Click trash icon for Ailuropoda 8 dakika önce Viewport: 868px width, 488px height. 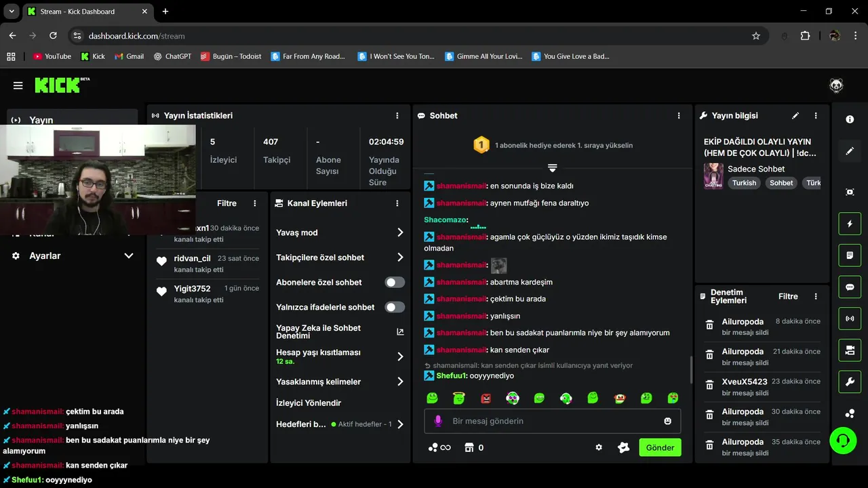[709, 325]
